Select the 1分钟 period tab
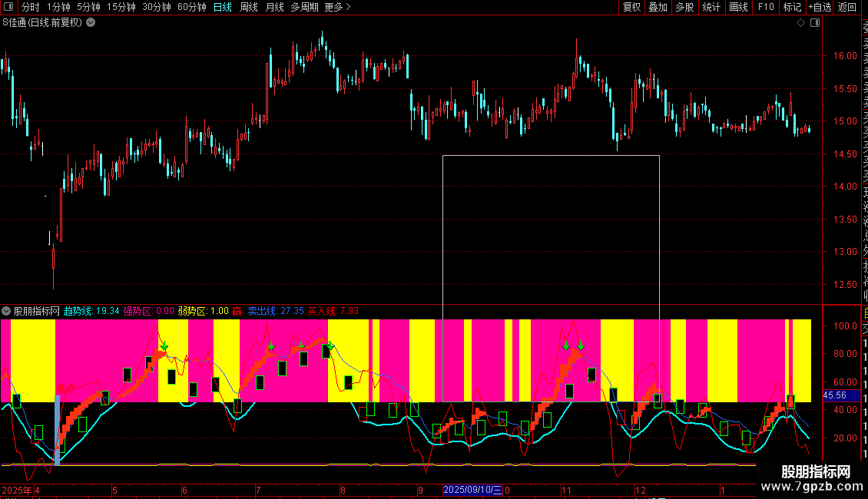This screenshot has height=499, width=868. pos(58,7)
